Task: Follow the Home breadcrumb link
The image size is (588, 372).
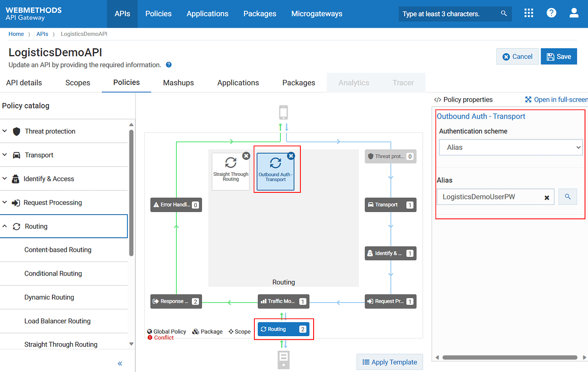Action: click(x=16, y=34)
